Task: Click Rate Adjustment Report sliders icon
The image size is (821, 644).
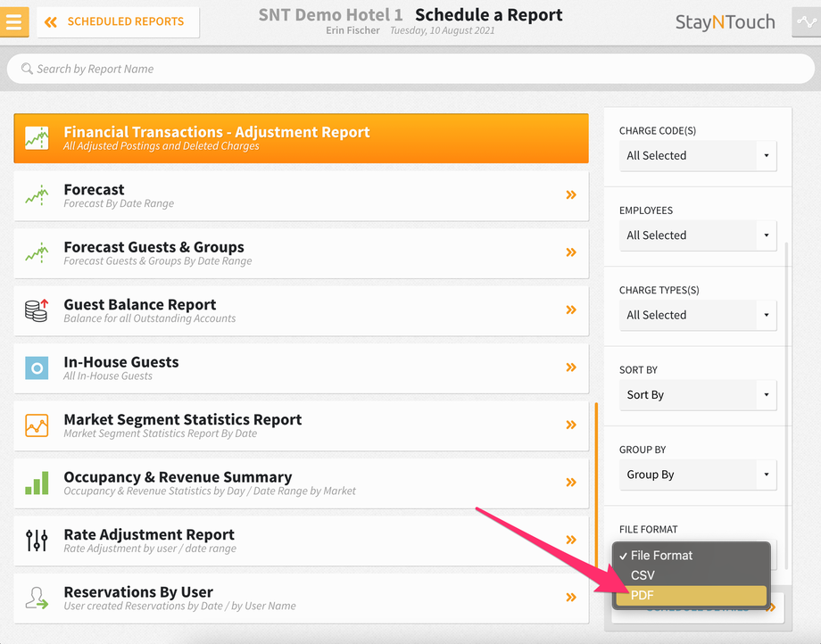Action: pos(37,541)
